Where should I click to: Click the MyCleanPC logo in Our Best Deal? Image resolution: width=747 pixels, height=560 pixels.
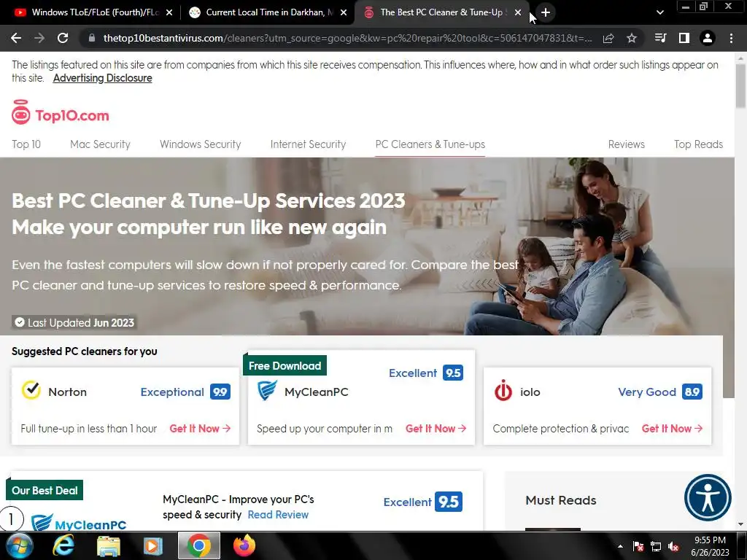[79, 522]
